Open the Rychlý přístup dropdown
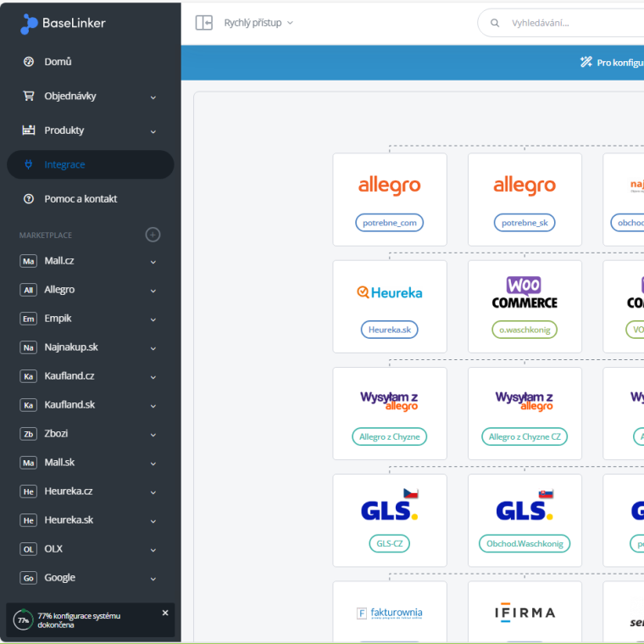Image resolution: width=644 pixels, height=644 pixels. point(258,23)
